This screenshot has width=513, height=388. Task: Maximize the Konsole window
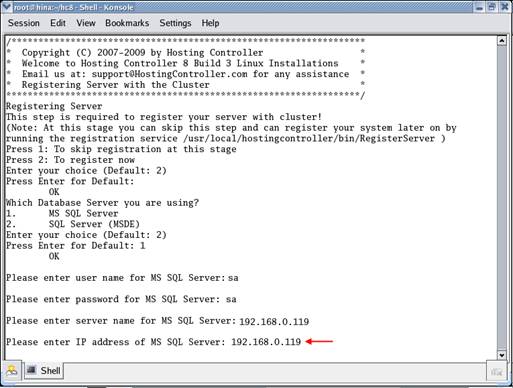[x=492, y=7]
